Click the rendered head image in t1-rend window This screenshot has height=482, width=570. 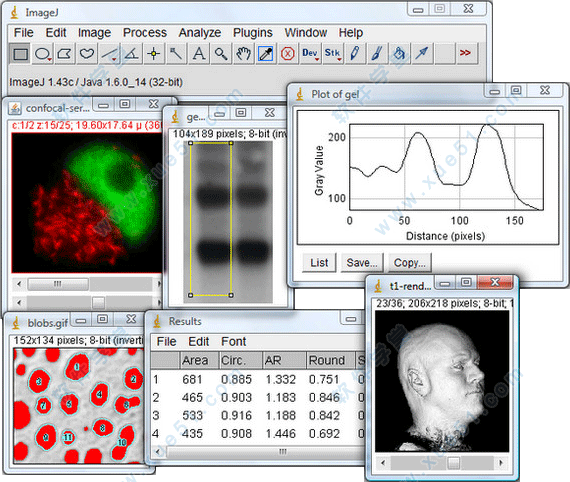point(442,381)
